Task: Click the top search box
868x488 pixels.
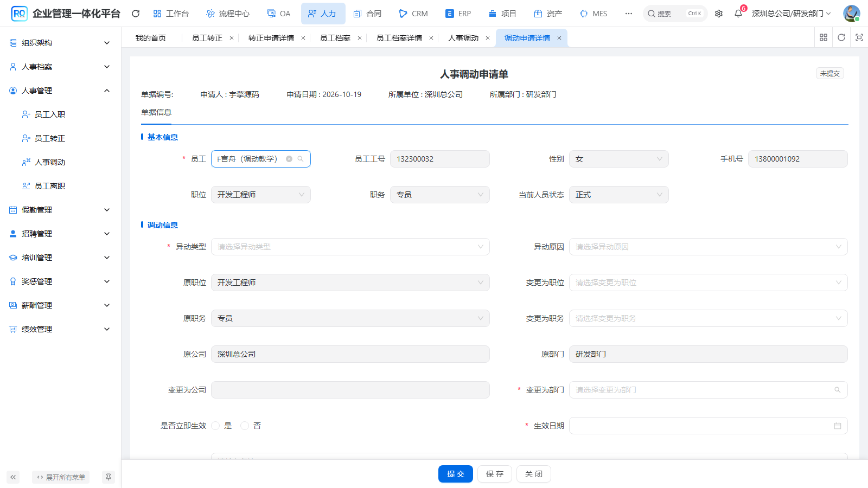Action: click(x=675, y=14)
